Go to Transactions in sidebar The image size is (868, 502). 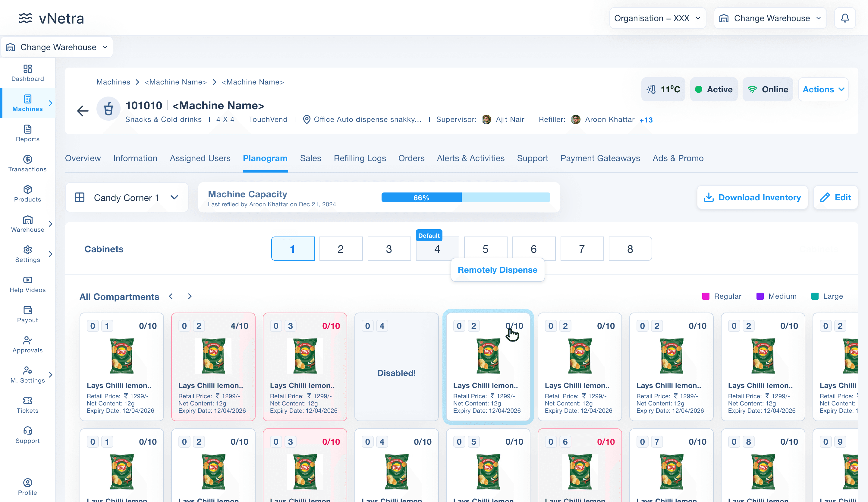click(x=27, y=164)
